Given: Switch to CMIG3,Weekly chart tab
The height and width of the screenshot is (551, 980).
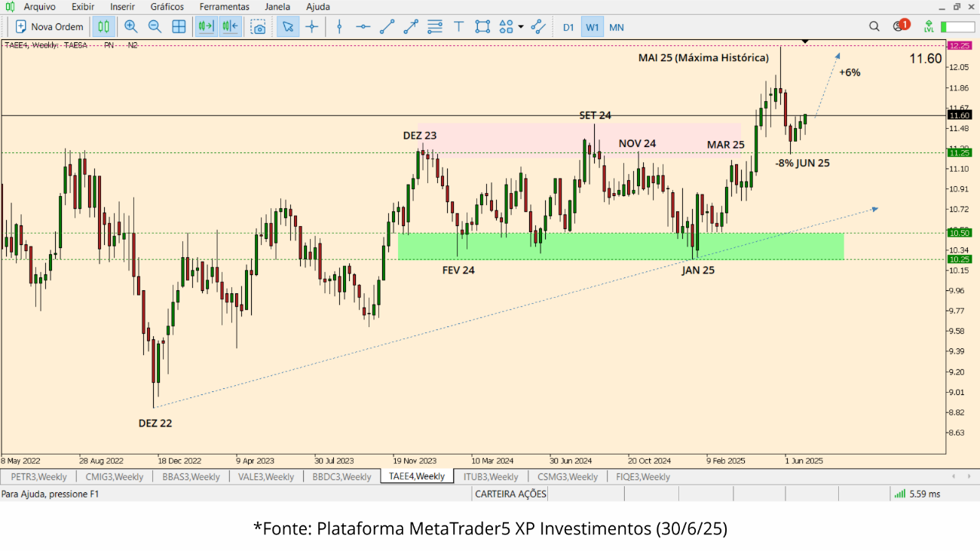Looking at the screenshot, I should pyautogui.click(x=115, y=476).
